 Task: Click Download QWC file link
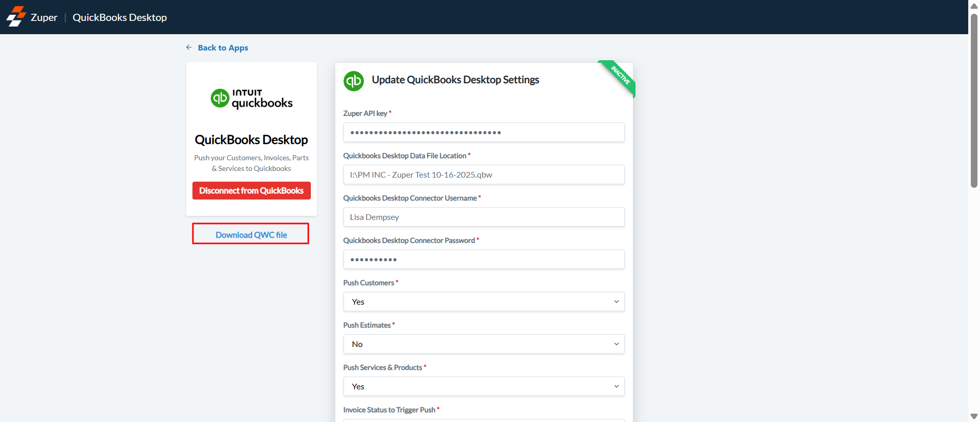251,235
